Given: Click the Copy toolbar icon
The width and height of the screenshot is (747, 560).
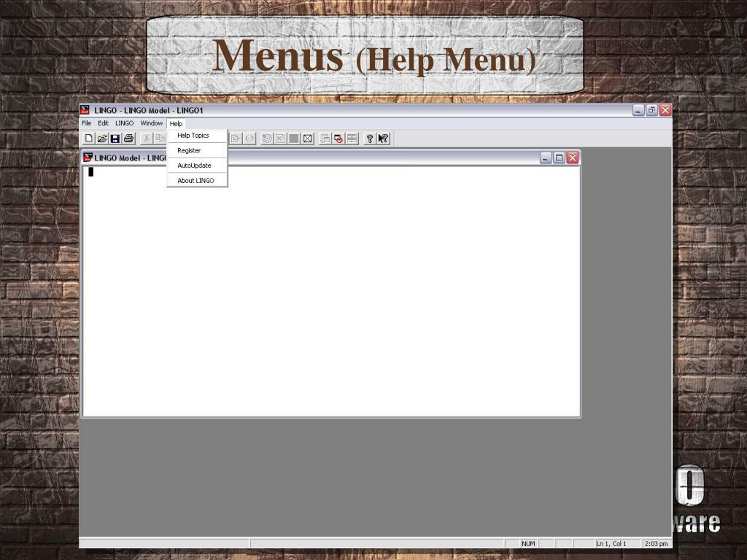Looking at the screenshot, I should (160, 139).
